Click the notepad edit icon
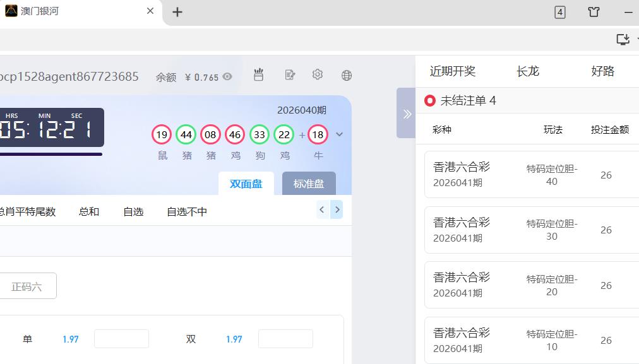This screenshot has width=639, height=364. [290, 75]
